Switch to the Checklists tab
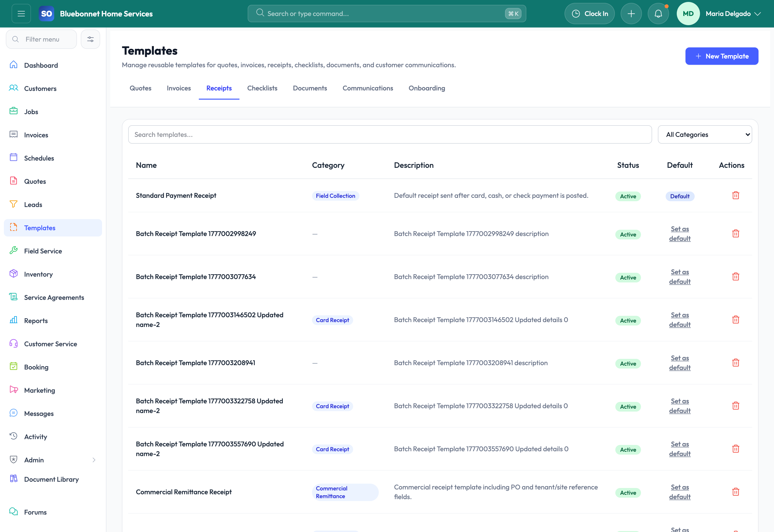774x532 pixels. (x=262, y=88)
